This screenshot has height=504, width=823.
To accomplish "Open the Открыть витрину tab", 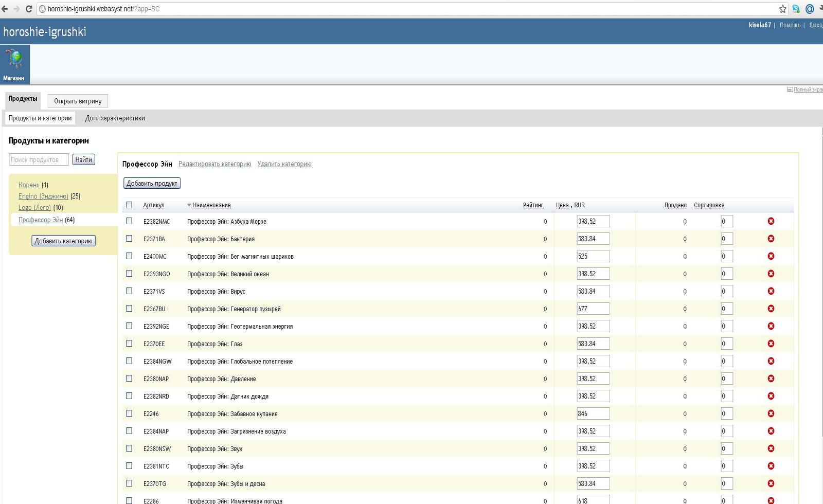I will 78,101.
